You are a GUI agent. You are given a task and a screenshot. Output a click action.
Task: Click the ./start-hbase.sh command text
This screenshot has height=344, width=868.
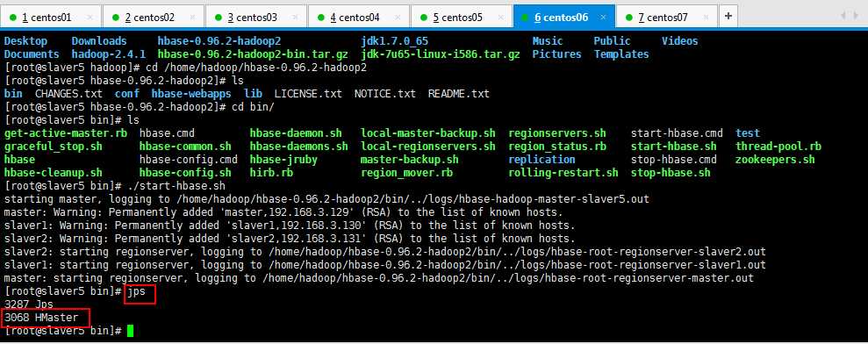pyautogui.click(x=176, y=185)
